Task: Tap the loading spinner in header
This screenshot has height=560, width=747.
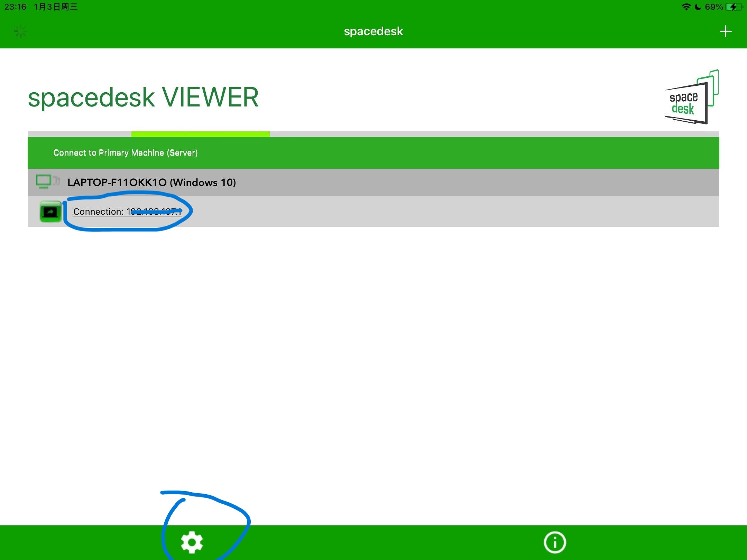Action: coord(20,31)
